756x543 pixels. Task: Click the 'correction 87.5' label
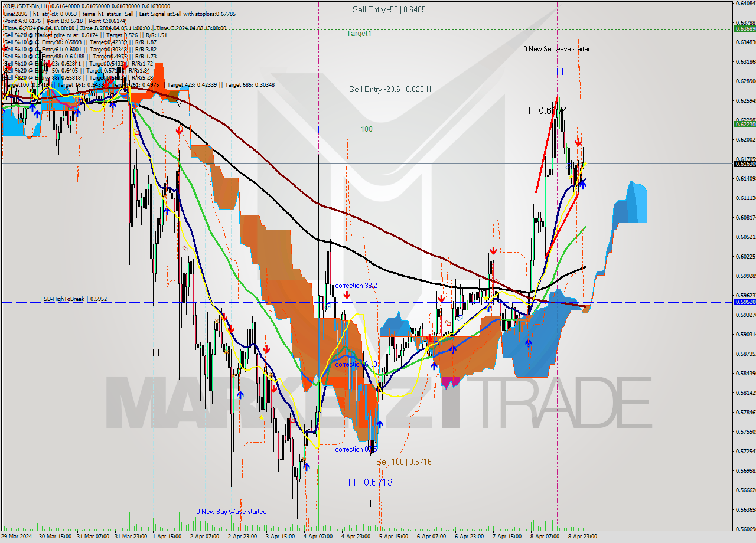point(356,449)
